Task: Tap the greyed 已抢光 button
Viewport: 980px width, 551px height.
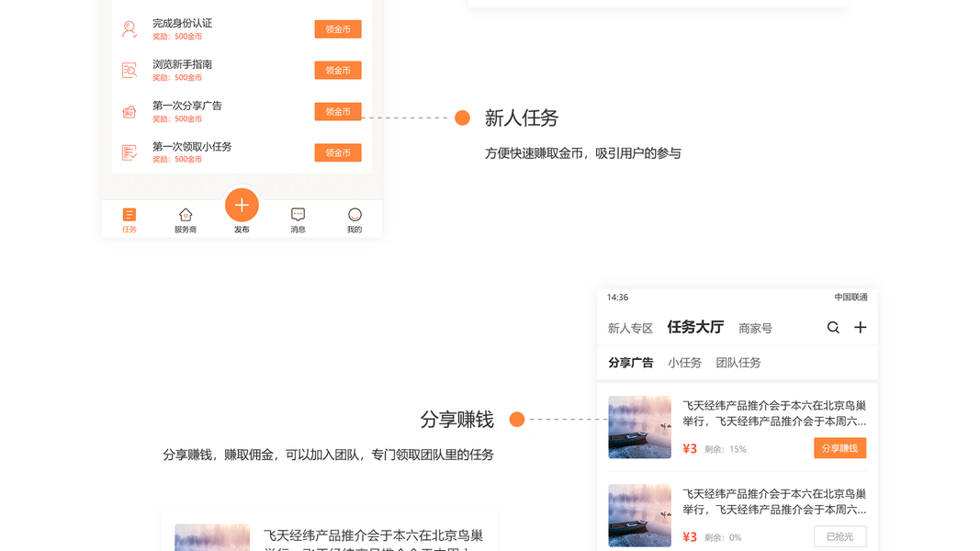Action: tap(840, 536)
